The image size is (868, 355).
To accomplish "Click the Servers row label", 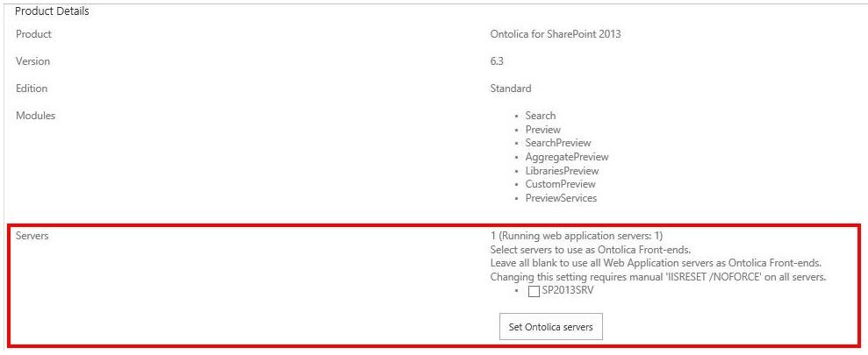I will (x=32, y=236).
